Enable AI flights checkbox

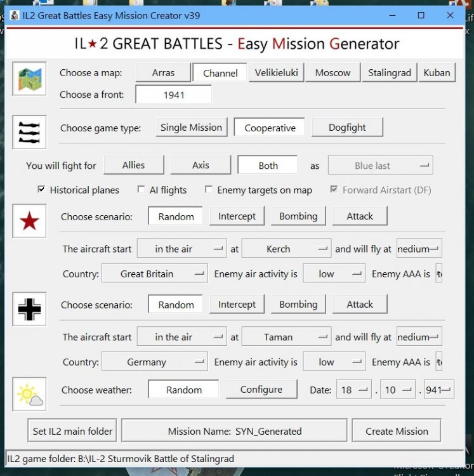[141, 190]
